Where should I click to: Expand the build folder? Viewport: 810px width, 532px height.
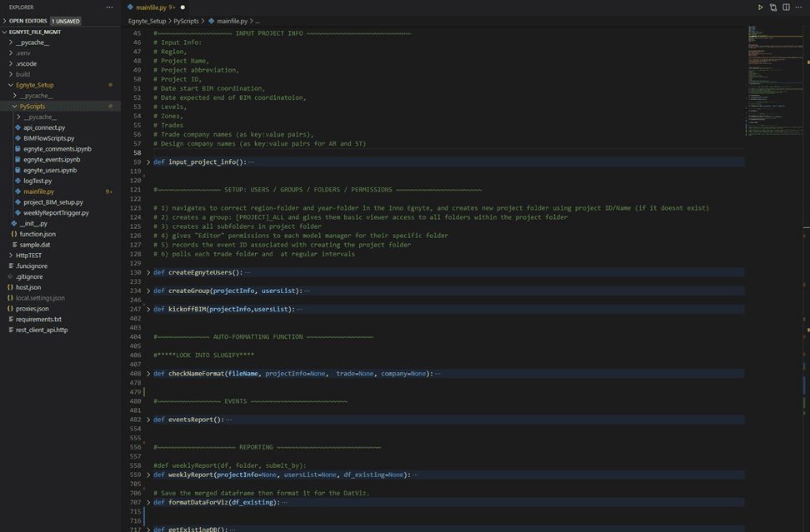[x=10, y=74]
